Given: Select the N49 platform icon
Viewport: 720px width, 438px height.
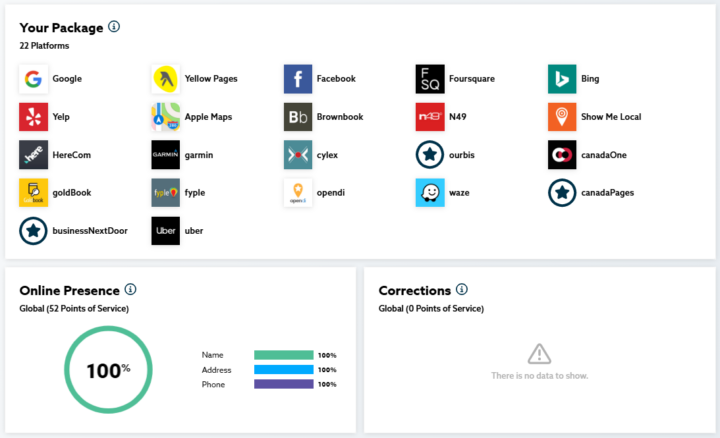Looking at the screenshot, I should pos(430,117).
